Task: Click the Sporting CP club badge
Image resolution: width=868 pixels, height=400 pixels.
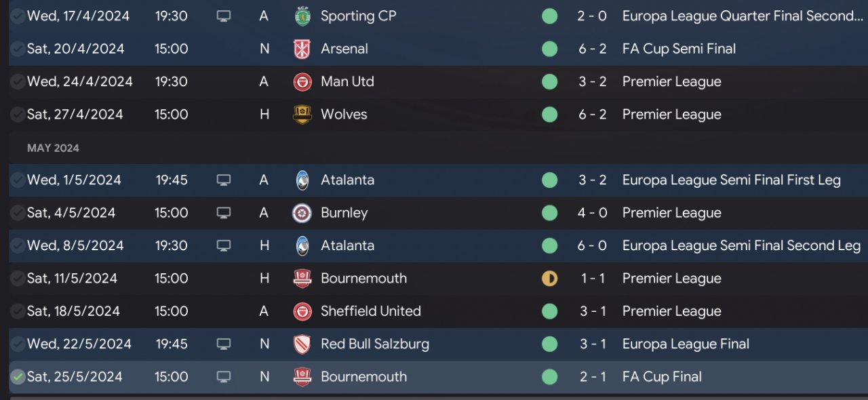Action: coord(302,16)
